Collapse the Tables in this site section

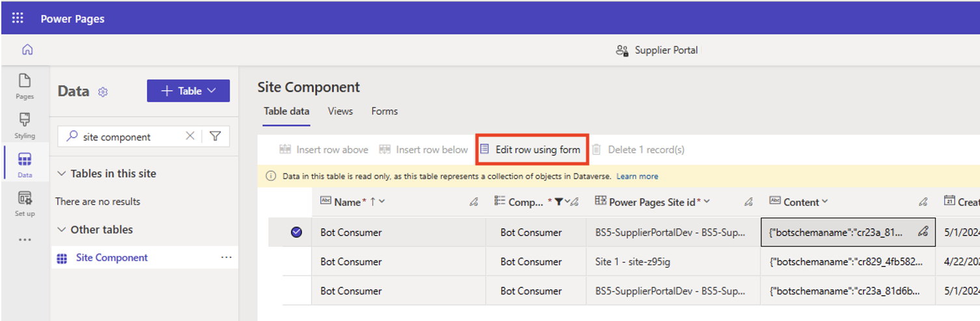coord(62,173)
